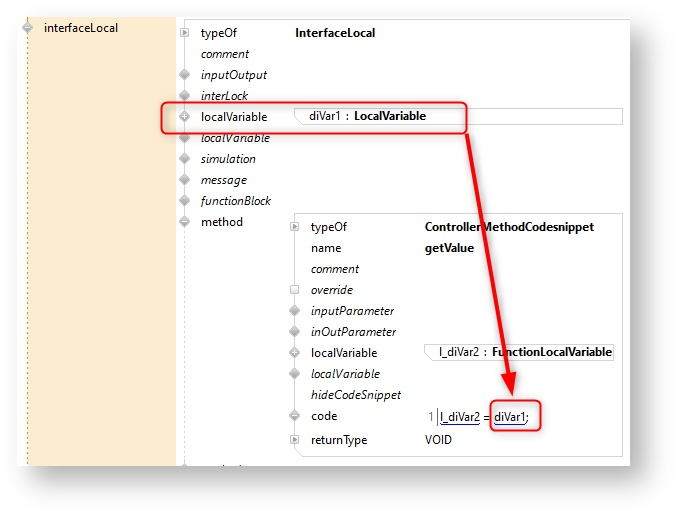Collapse the method section
The width and height of the screenshot is (678, 514).
point(184,222)
